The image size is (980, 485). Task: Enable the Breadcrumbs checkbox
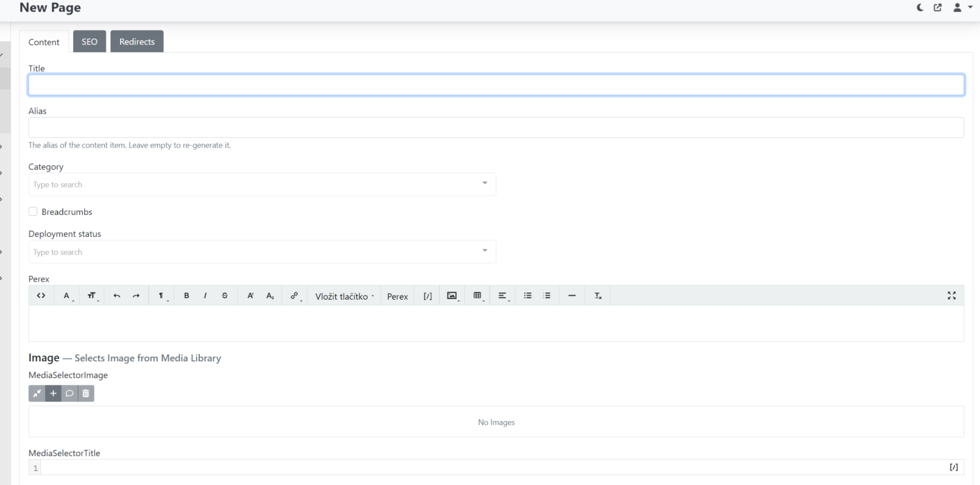[33, 212]
